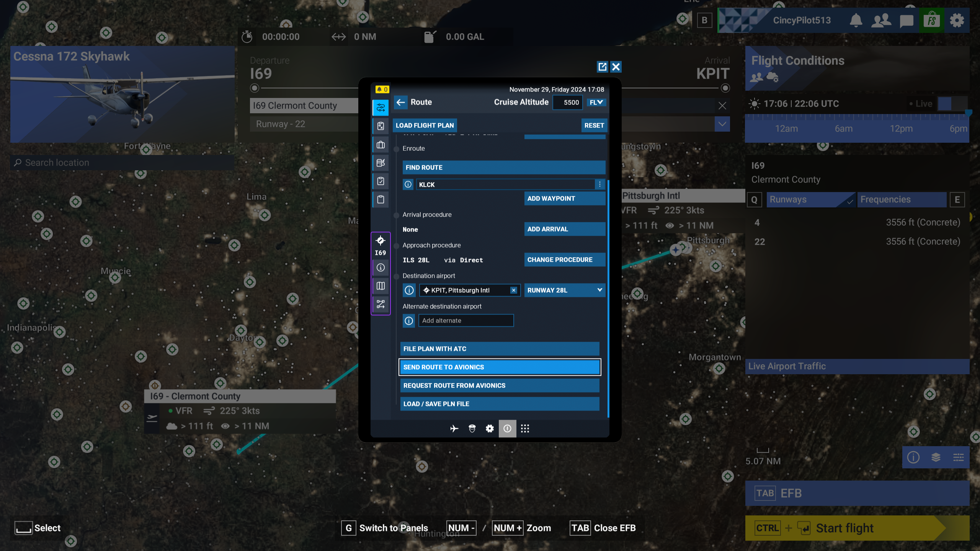Viewport: 980px width, 551px height.
Task: Click the Search location field
Action: [122, 163]
